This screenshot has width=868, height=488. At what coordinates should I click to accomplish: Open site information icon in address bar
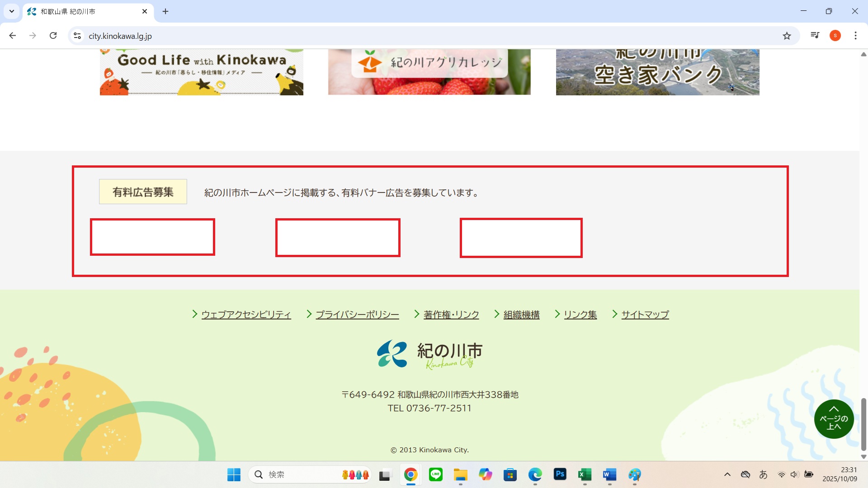[77, 36]
